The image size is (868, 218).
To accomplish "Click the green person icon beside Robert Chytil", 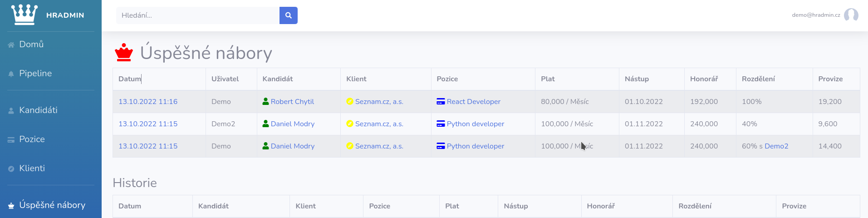I will coord(265,101).
